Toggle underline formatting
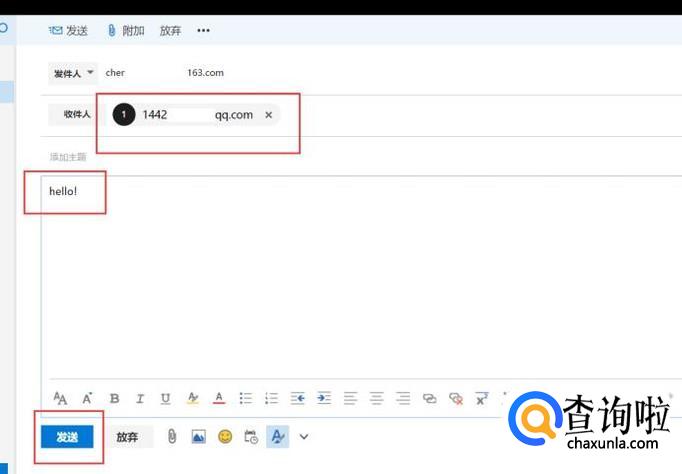Viewport: 682px width, 474px height. [166, 398]
